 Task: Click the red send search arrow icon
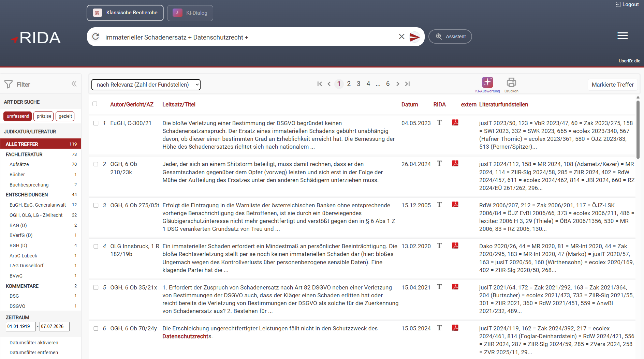[414, 37]
